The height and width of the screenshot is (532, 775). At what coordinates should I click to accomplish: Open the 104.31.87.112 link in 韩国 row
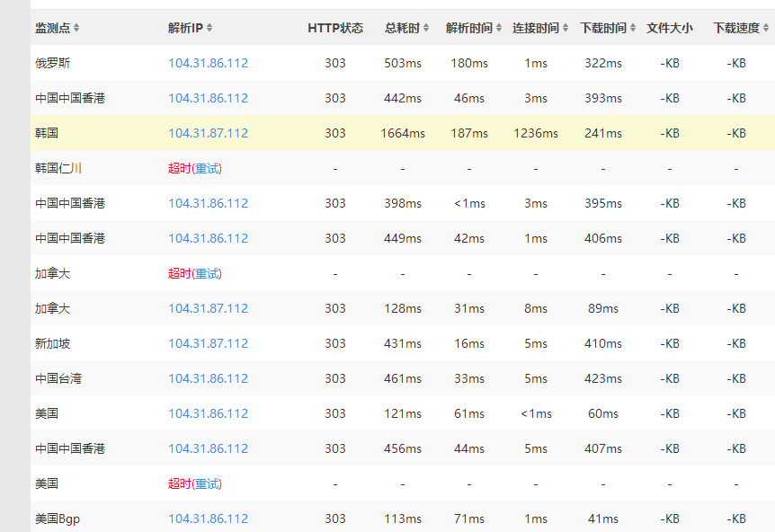tap(208, 133)
